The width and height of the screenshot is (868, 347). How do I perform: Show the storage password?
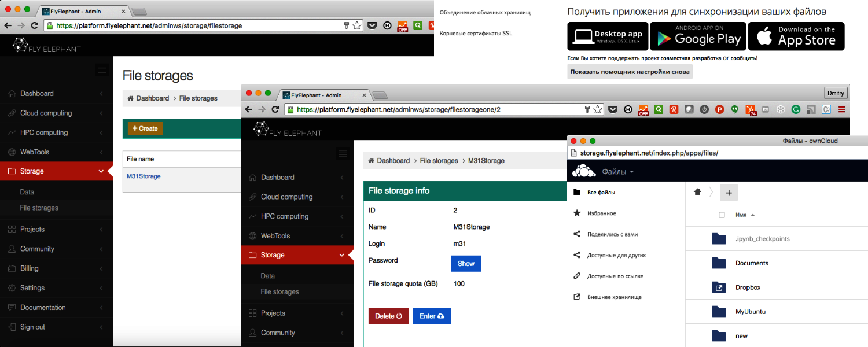point(466,264)
